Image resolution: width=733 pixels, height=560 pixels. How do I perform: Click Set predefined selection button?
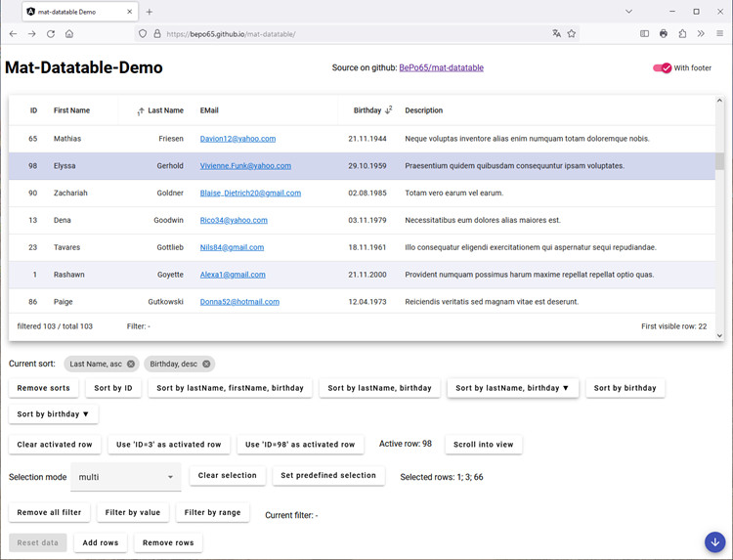(x=328, y=475)
